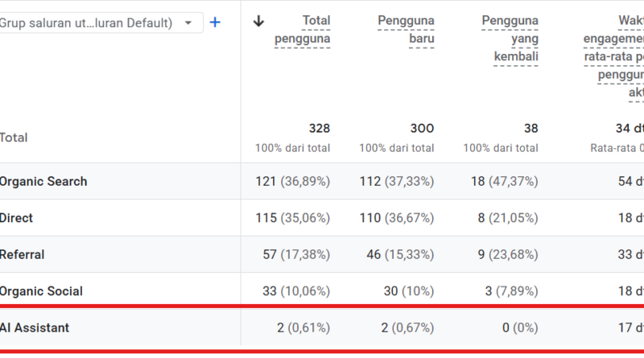Click Organic Social new users 30 cell

pyautogui.click(x=409, y=291)
